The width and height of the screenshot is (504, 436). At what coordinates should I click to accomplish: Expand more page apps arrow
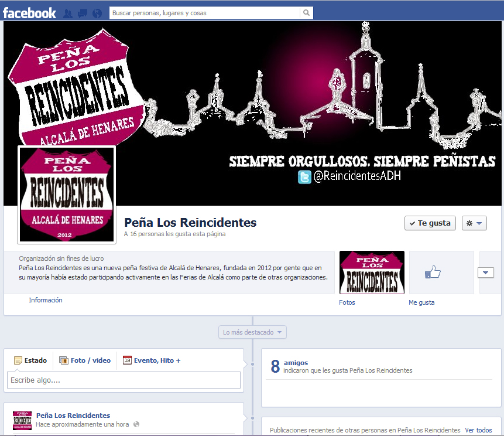[x=486, y=272]
